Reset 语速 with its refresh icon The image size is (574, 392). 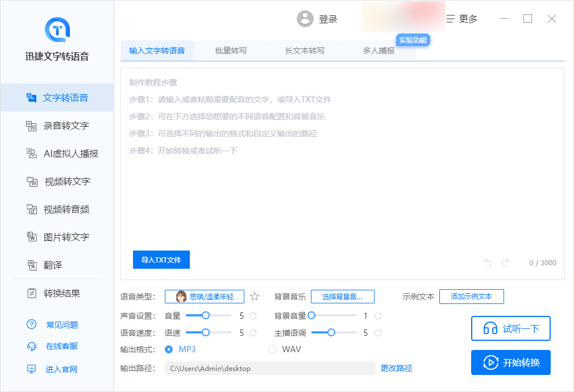click(x=253, y=333)
